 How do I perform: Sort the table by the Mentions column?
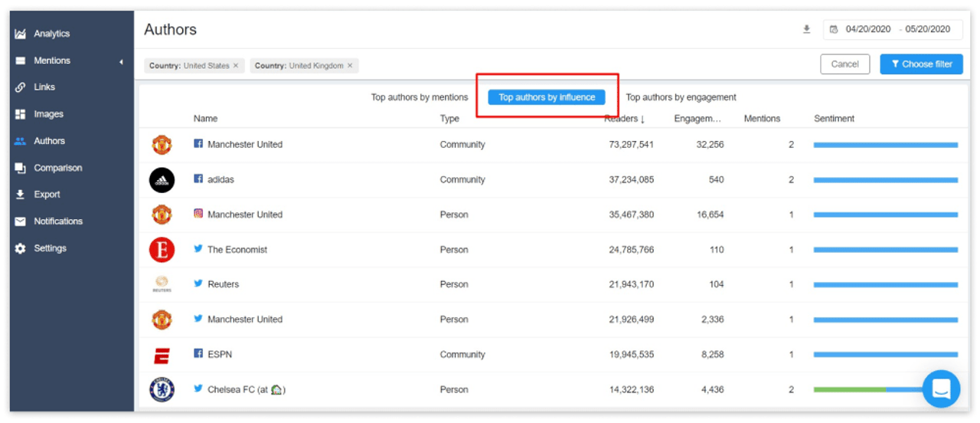[762, 119]
